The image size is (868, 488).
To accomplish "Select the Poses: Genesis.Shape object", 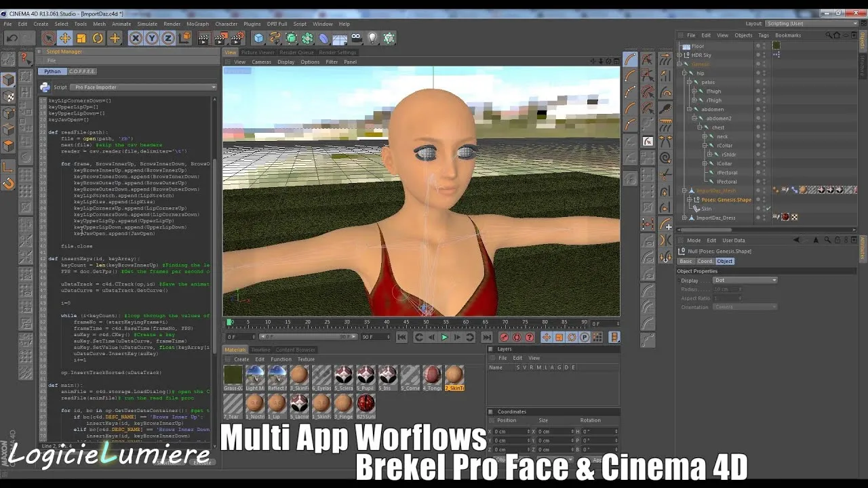I will [x=726, y=200].
